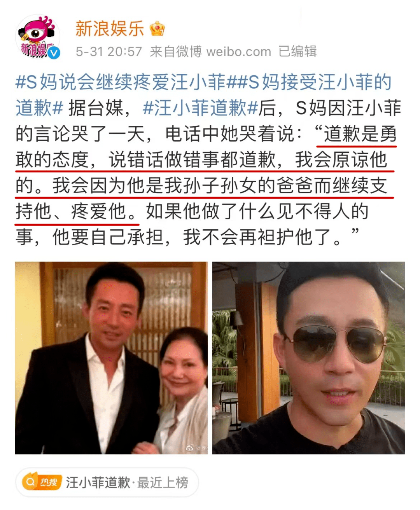Viewport: 420px width, 510px height.
Task: Click the orange search icon in hot-search pill
Action: pos(30,482)
